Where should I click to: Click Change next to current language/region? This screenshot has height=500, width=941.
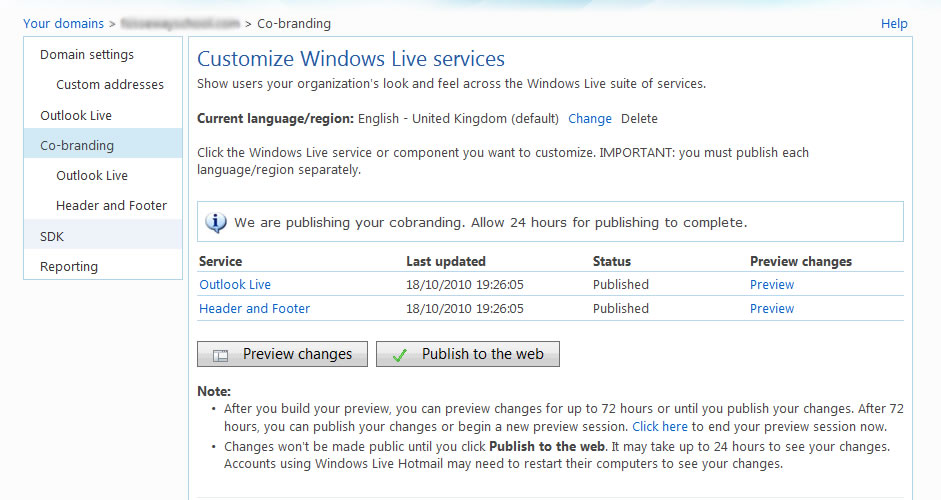tap(590, 119)
